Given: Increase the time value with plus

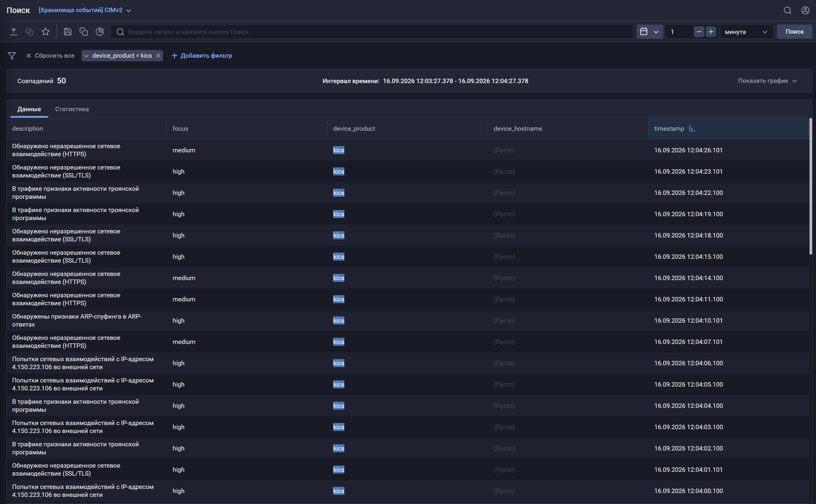Looking at the screenshot, I should 711,32.
